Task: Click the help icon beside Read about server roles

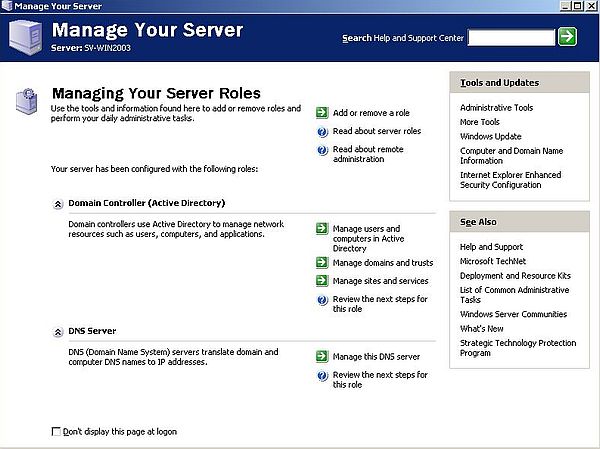Action: tap(323, 132)
